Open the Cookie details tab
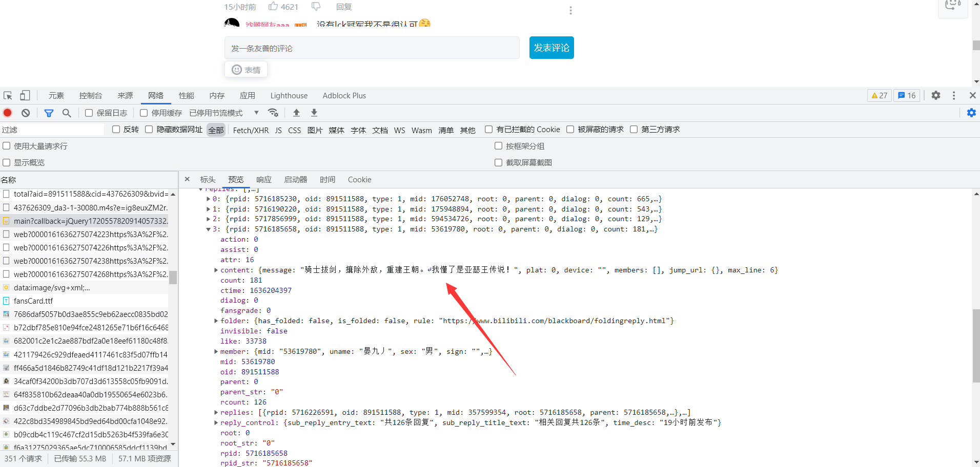This screenshot has width=980, height=467. (x=359, y=180)
